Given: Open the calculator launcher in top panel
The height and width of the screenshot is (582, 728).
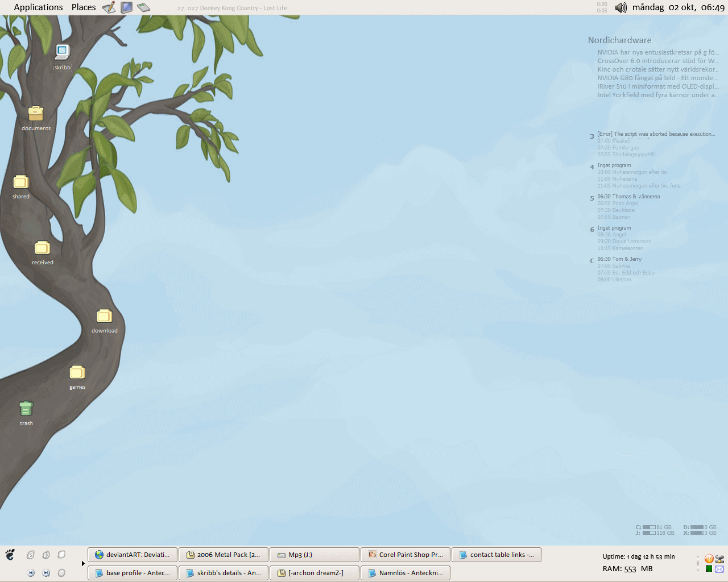Looking at the screenshot, I should pyautogui.click(x=144, y=7).
